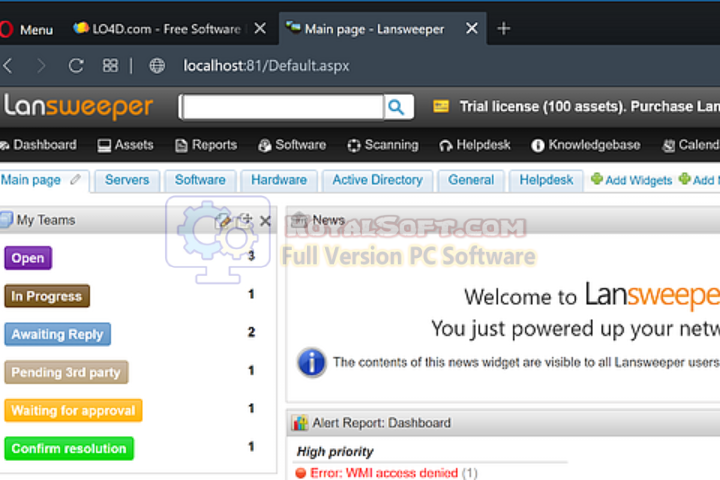Click the My Teams move icon

[x=246, y=220]
